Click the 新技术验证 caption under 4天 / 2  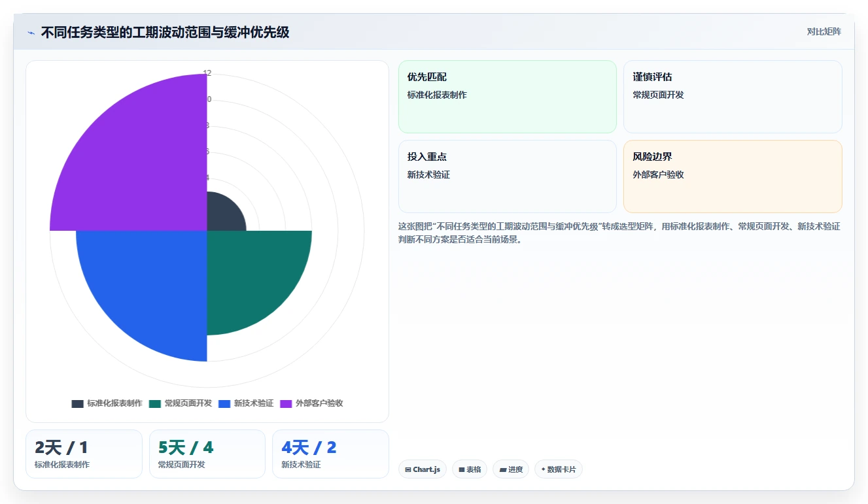[301, 465]
